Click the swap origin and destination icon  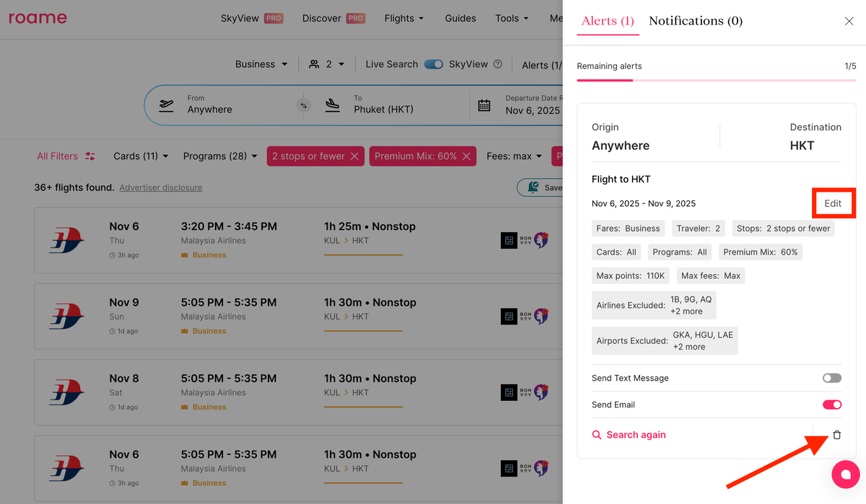point(304,105)
